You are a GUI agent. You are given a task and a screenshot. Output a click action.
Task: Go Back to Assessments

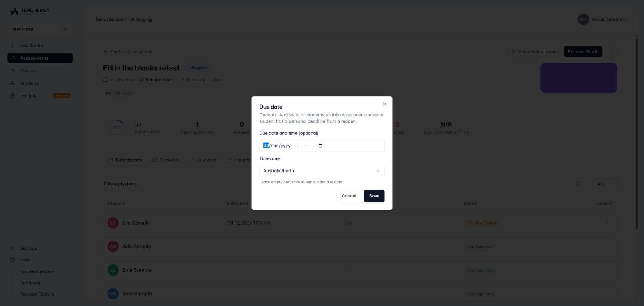(129, 51)
